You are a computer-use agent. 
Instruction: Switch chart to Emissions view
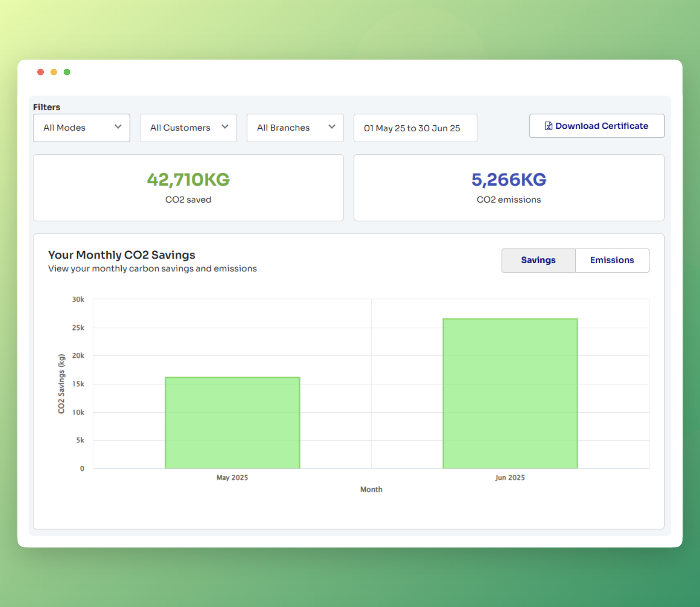[612, 260]
